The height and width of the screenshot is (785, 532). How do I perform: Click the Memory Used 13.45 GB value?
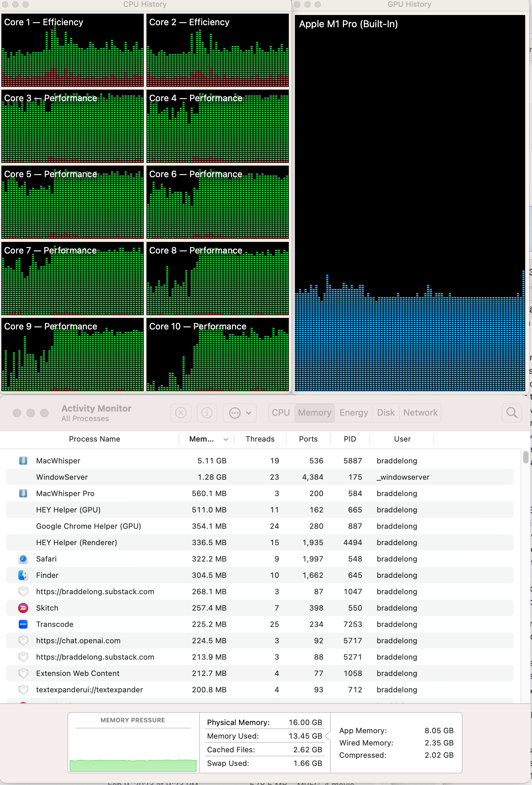tap(306, 736)
